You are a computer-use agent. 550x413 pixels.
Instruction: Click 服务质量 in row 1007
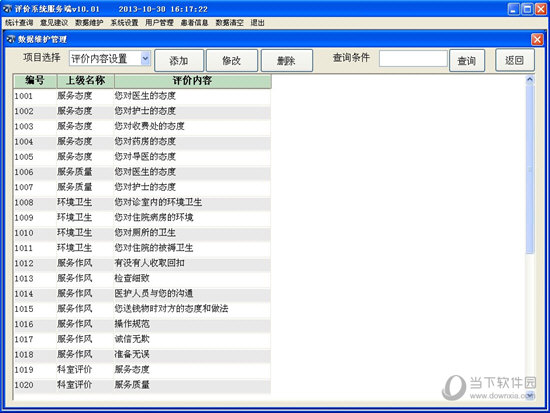[x=75, y=187]
